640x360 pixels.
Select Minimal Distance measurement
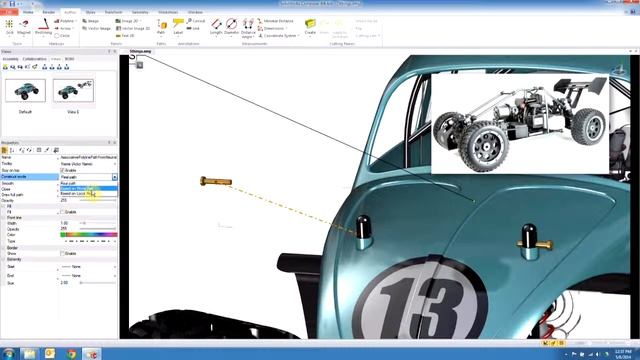click(276, 21)
